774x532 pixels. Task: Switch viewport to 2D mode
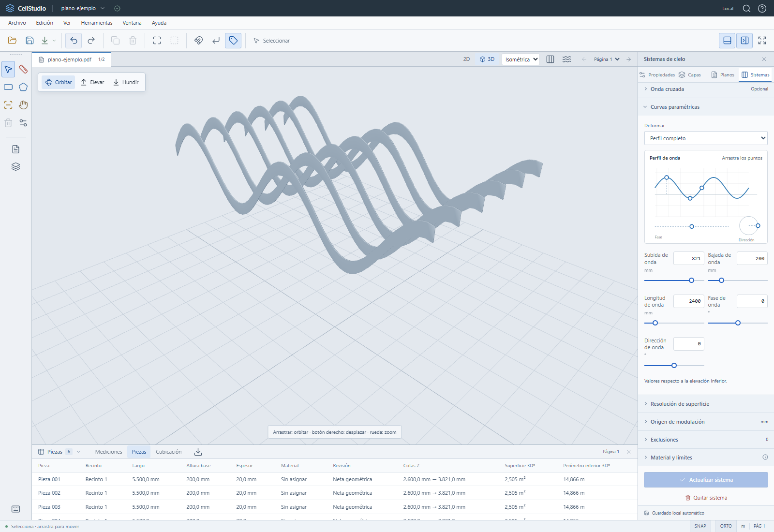click(466, 59)
